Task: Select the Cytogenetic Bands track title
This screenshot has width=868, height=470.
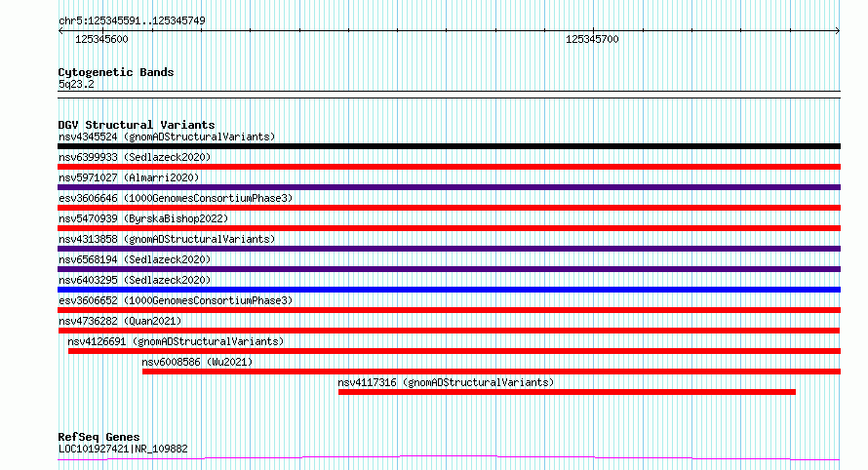Action: click(x=116, y=72)
